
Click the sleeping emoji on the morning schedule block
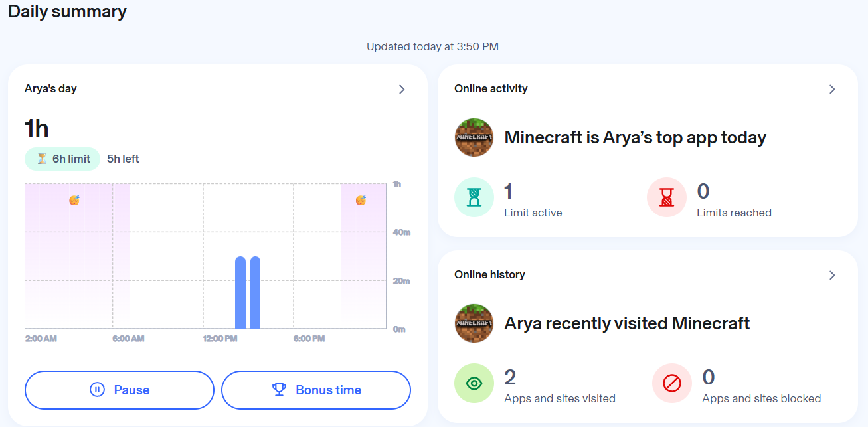click(x=73, y=200)
